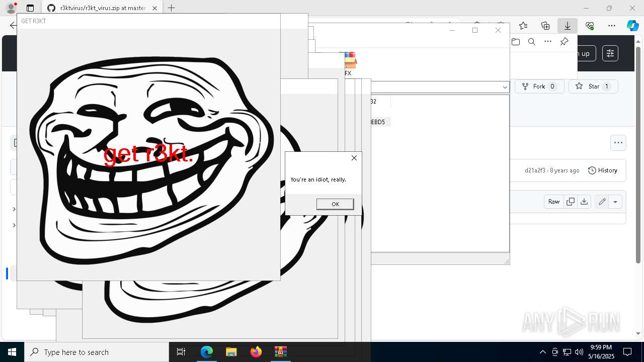This screenshot has width=644, height=362.
Task: Open network status tray icon
Action: point(567,352)
